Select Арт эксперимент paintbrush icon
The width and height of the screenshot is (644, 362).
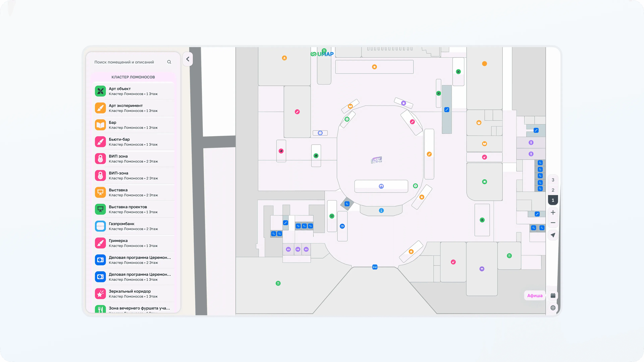pos(100,108)
